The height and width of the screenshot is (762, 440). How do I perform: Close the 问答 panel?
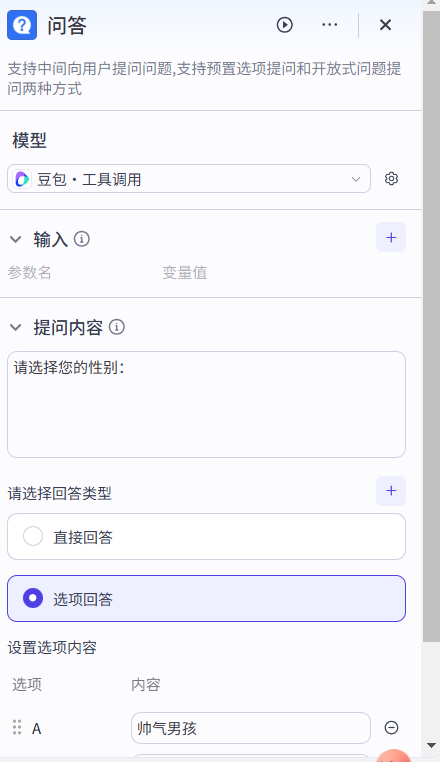coord(385,25)
